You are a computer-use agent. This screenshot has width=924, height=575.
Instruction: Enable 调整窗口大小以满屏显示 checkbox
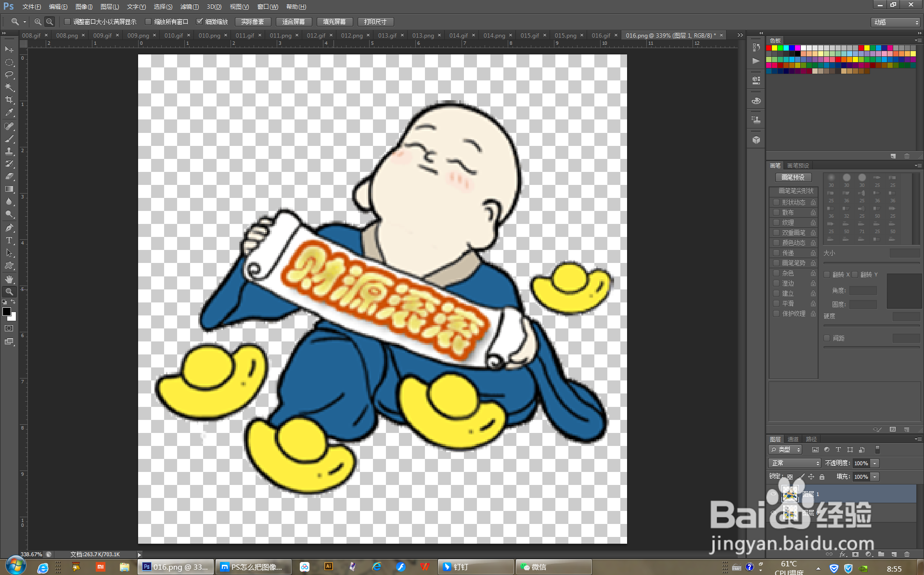[x=67, y=22]
